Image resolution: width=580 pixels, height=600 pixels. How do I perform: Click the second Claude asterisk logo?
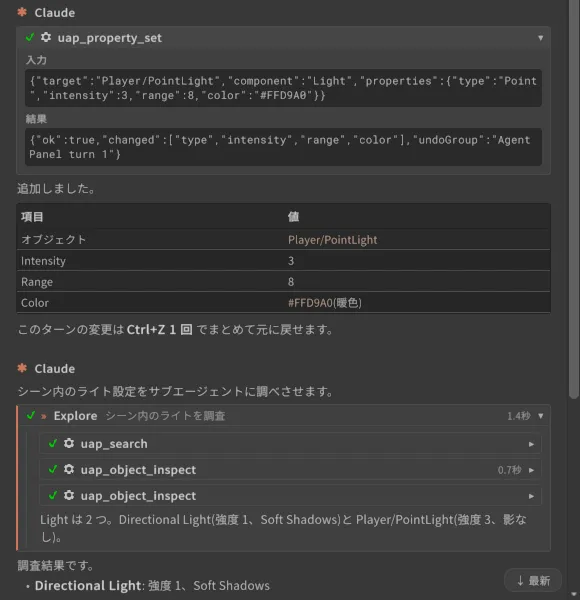(x=22, y=368)
